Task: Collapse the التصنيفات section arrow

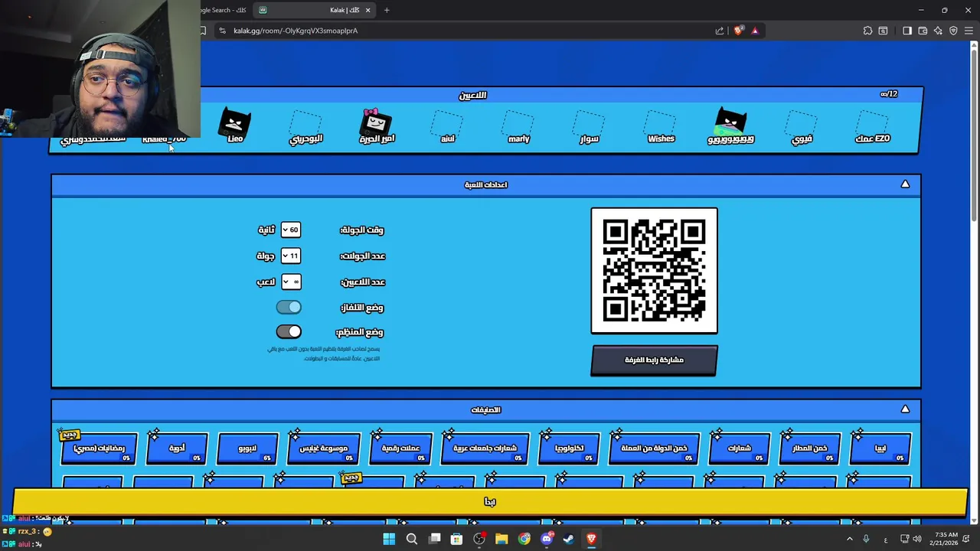Action: (905, 409)
